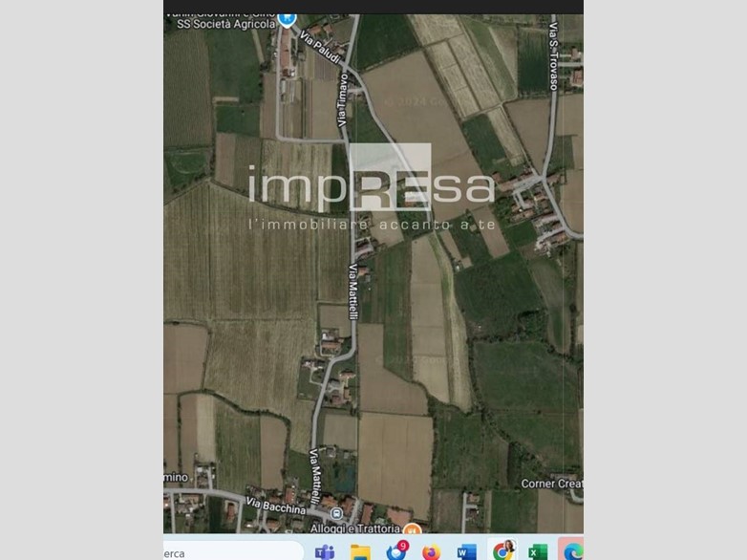Image resolution: width=747 pixels, height=560 pixels.
Task: Click the 'Corner Creat' place label
Action: coord(552,484)
